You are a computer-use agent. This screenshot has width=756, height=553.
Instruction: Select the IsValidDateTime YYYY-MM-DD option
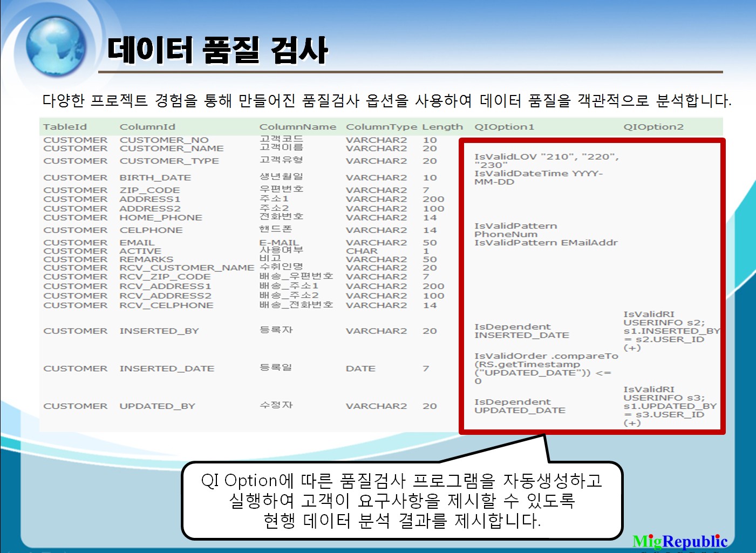click(539, 177)
